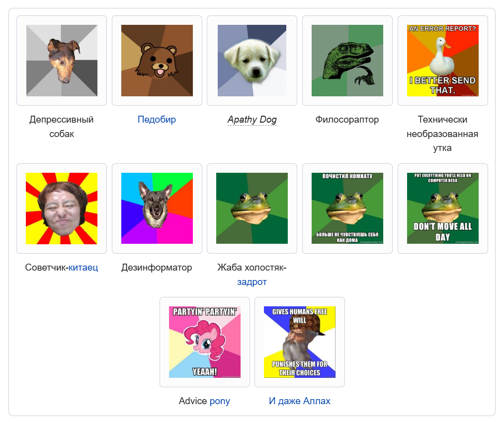Follow the 'pony' link
The image size is (504, 422).
(220, 401)
